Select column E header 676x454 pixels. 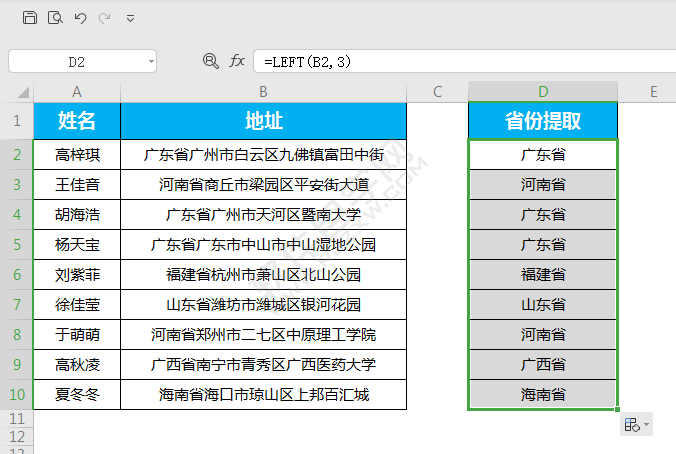pyautogui.click(x=654, y=92)
